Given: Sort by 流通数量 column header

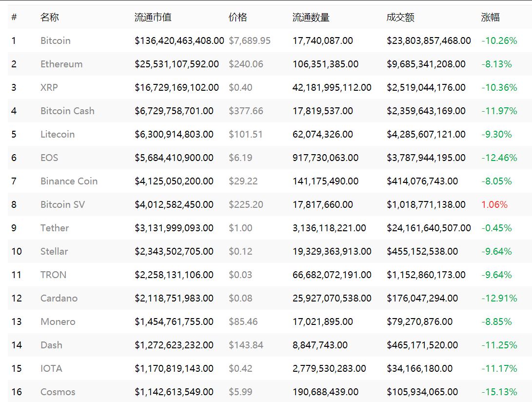Looking at the screenshot, I should pos(311,17).
